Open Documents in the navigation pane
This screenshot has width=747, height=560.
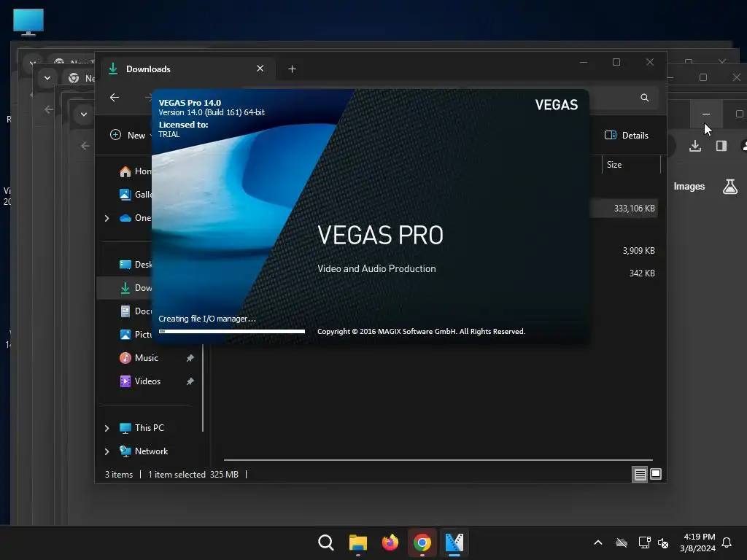coord(135,311)
